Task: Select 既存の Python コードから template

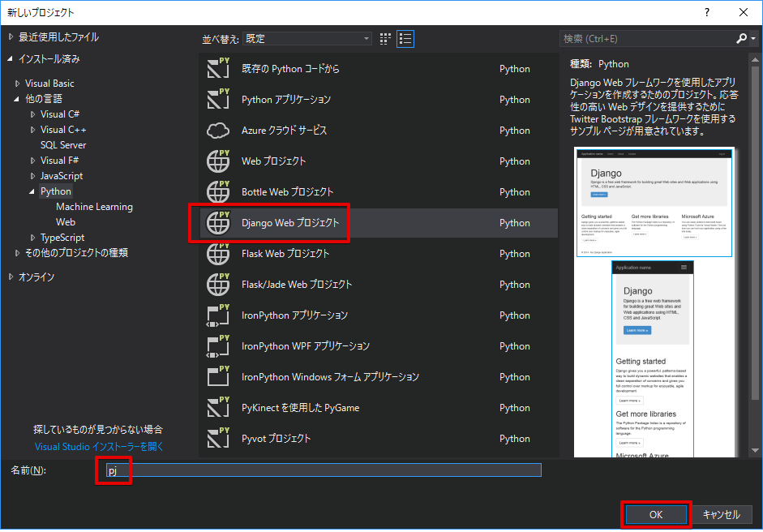Action: [378, 69]
